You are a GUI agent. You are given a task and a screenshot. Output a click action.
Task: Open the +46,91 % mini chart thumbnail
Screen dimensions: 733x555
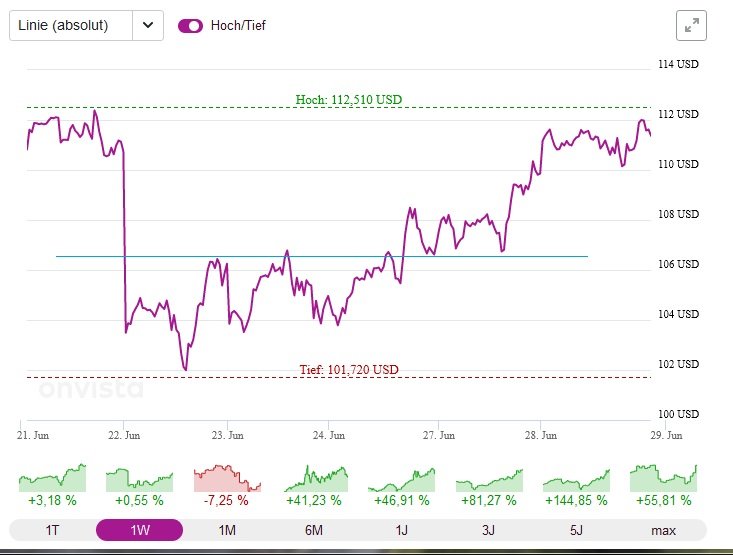(x=401, y=478)
